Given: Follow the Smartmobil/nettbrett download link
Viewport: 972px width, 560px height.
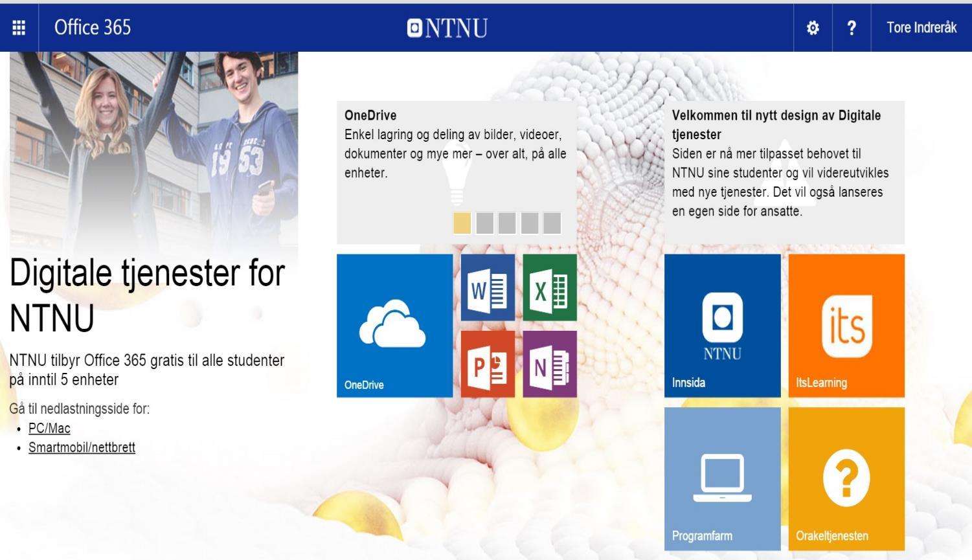Looking at the screenshot, I should tap(82, 447).
